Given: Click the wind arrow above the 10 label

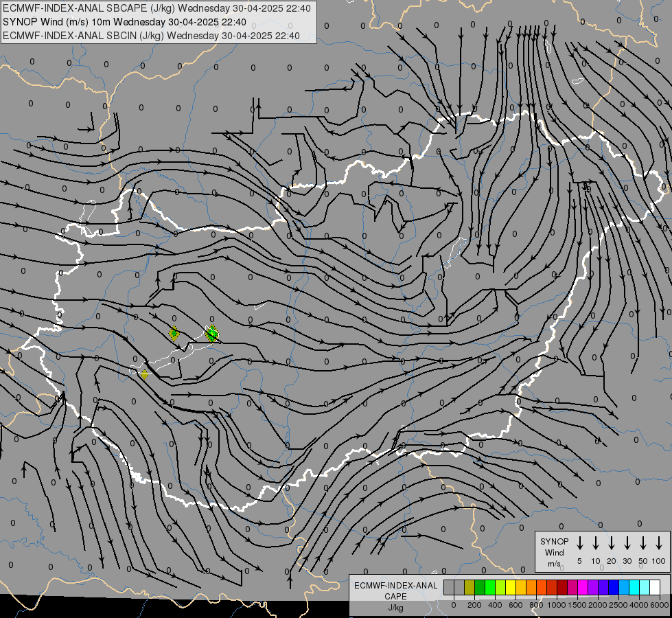Looking at the screenshot, I should pos(596,543).
